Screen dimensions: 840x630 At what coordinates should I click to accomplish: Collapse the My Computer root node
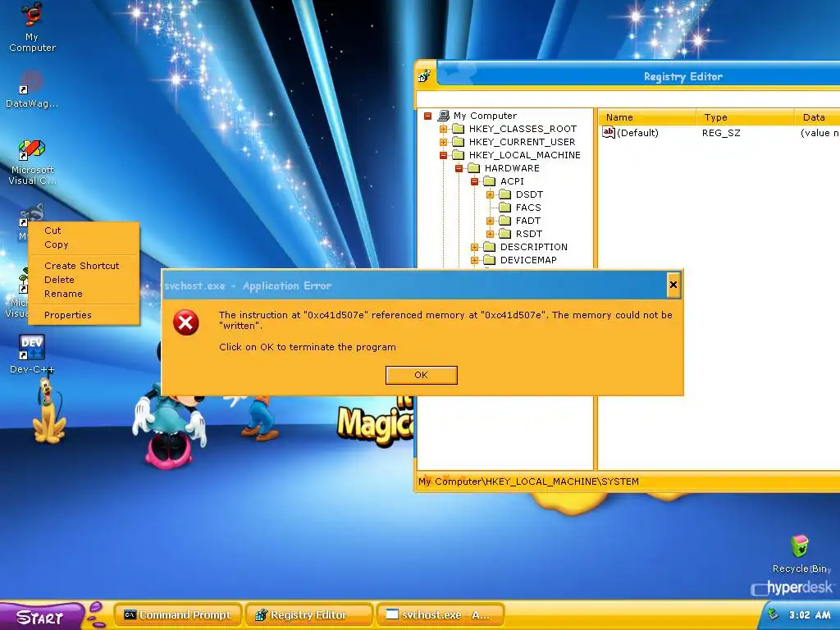(427, 116)
